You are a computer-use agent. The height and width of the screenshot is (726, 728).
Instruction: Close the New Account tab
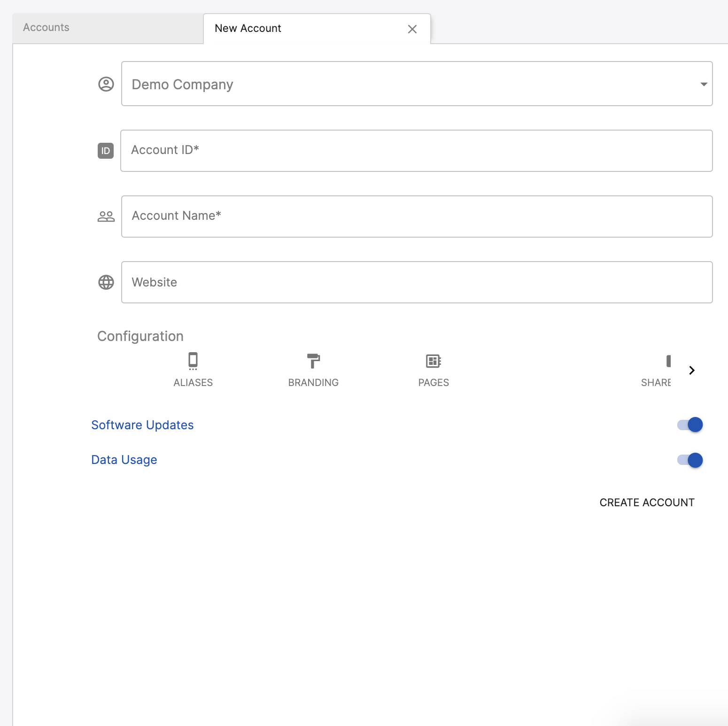point(412,29)
